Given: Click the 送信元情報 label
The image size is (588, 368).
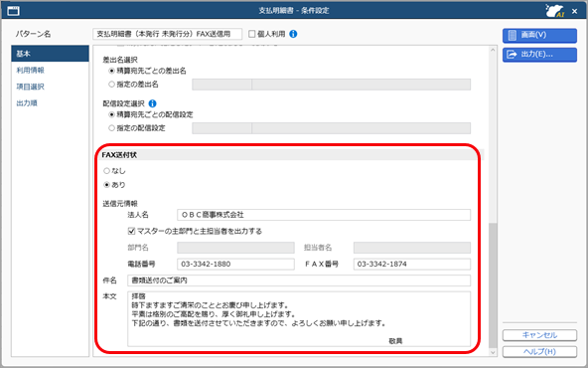Looking at the screenshot, I should (x=120, y=204).
